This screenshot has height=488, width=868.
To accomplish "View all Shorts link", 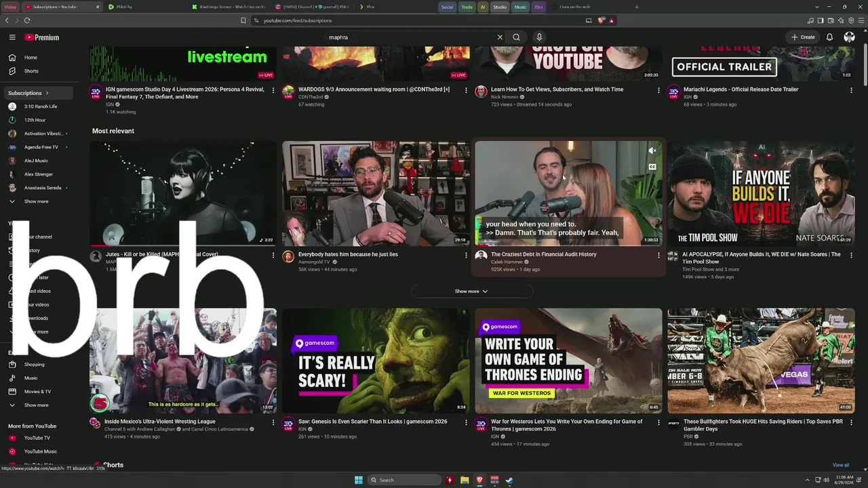I will [x=841, y=465].
